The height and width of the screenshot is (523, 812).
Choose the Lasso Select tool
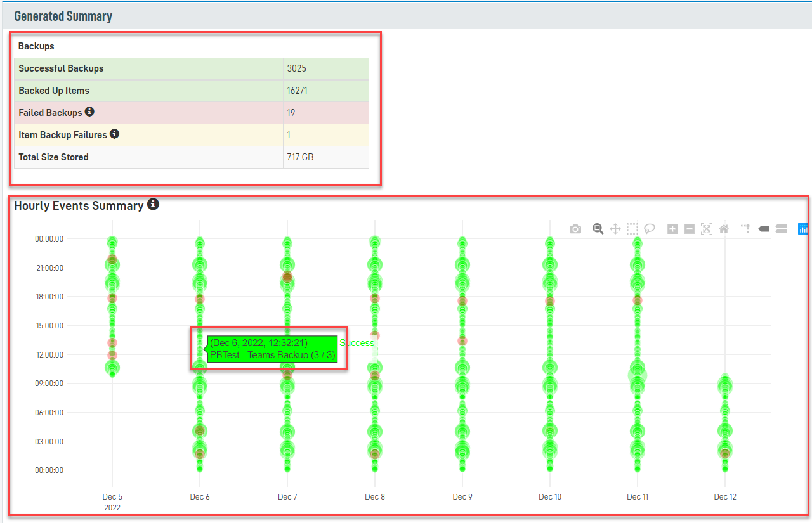pyautogui.click(x=650, y=229)
